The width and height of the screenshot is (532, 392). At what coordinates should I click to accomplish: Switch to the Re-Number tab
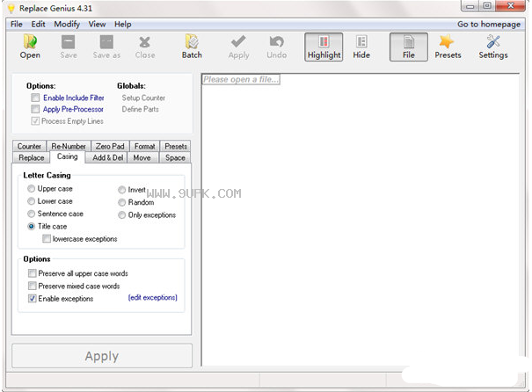(69, 146)
